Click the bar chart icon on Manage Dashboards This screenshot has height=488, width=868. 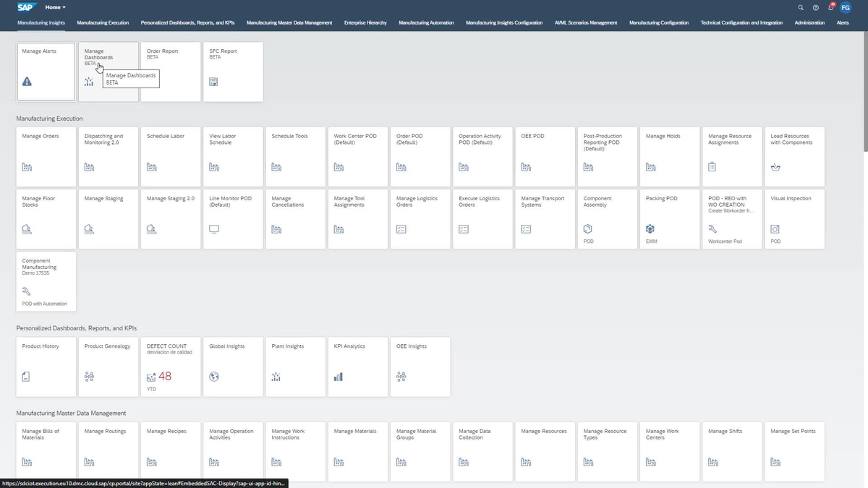point(89,81)
